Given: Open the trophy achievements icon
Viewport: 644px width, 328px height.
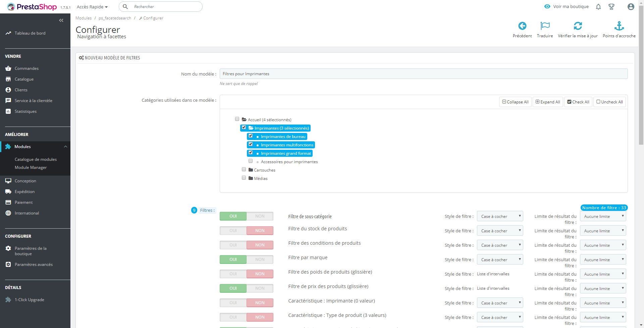Looking at the screenshot, I should (611, 7).
